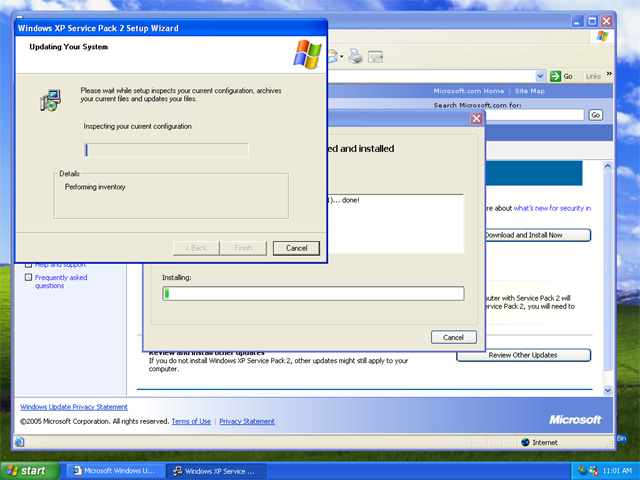The image size is (640, 480).
Task: Click Cancel in the Service Pack 2 Setup Wizard
Action: tap(296, 248)
